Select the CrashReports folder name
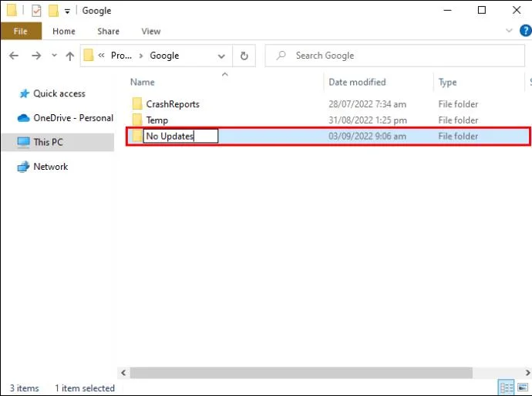This screenshot has height=396, width=532. click(x=173, y=104)
